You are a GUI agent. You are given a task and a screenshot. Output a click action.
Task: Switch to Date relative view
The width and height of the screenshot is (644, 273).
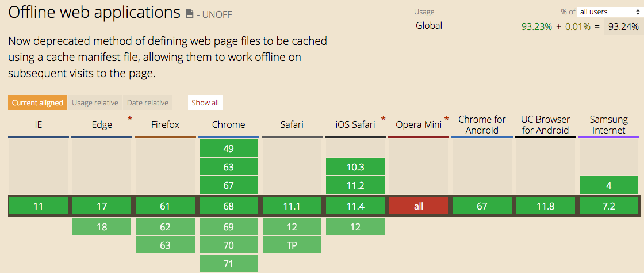[147, 103]
